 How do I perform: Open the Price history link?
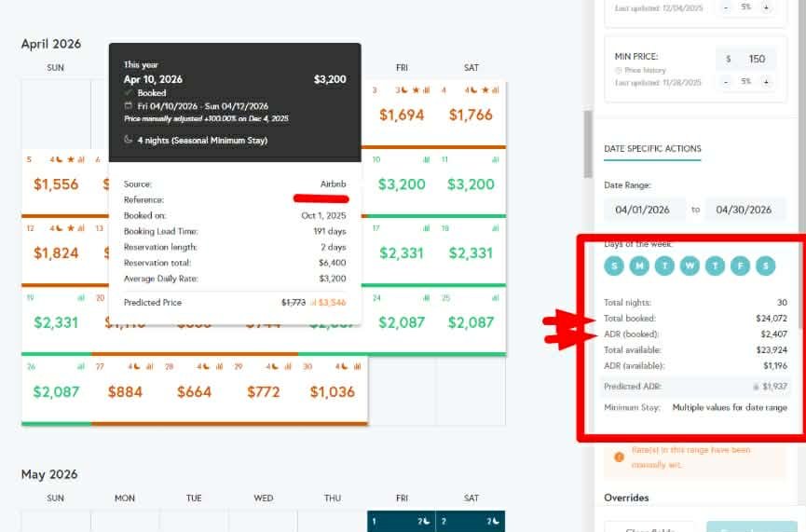click(645, 70)
